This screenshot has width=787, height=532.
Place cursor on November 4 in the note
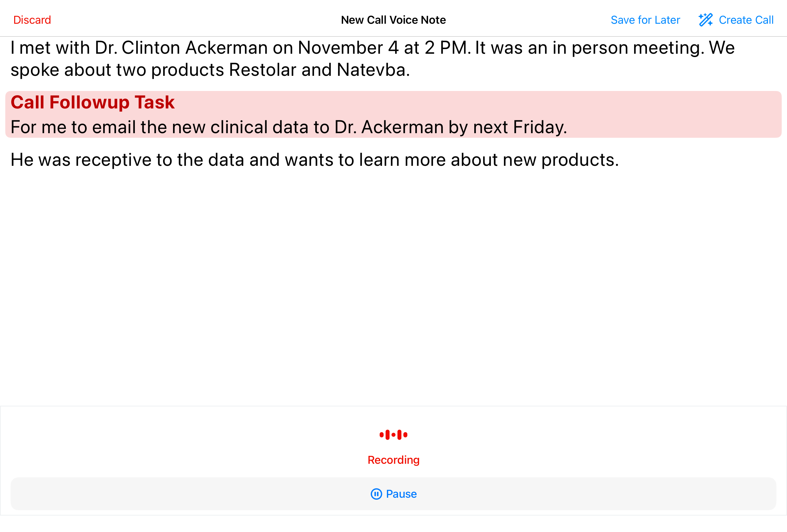[348, 48]
